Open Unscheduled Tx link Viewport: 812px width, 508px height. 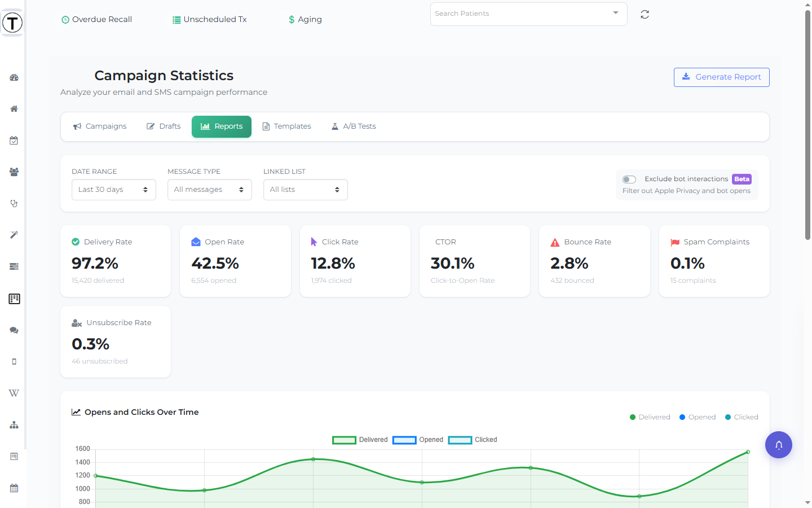(210, 19)
